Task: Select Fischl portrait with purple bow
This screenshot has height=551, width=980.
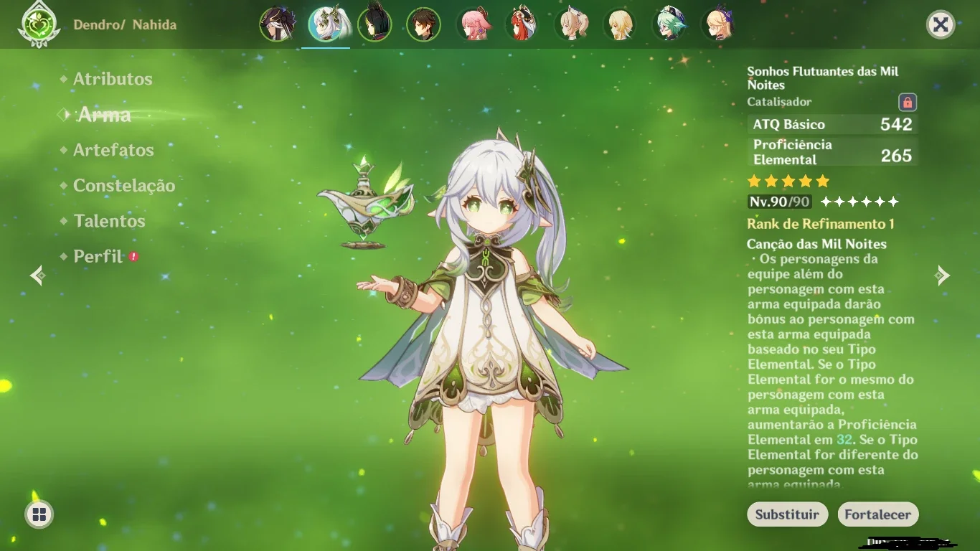Action: [x=719, y=24]
